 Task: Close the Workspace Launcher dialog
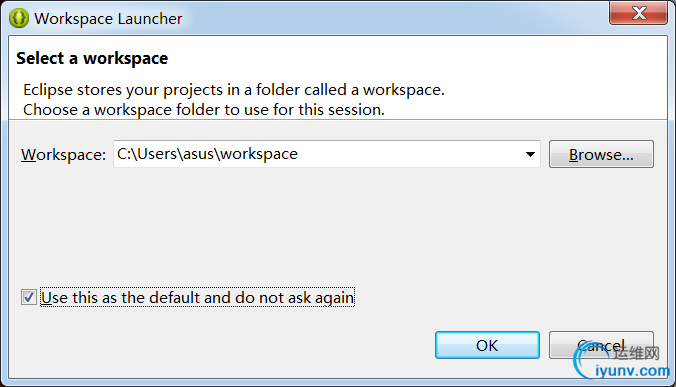tap(638, 13)
